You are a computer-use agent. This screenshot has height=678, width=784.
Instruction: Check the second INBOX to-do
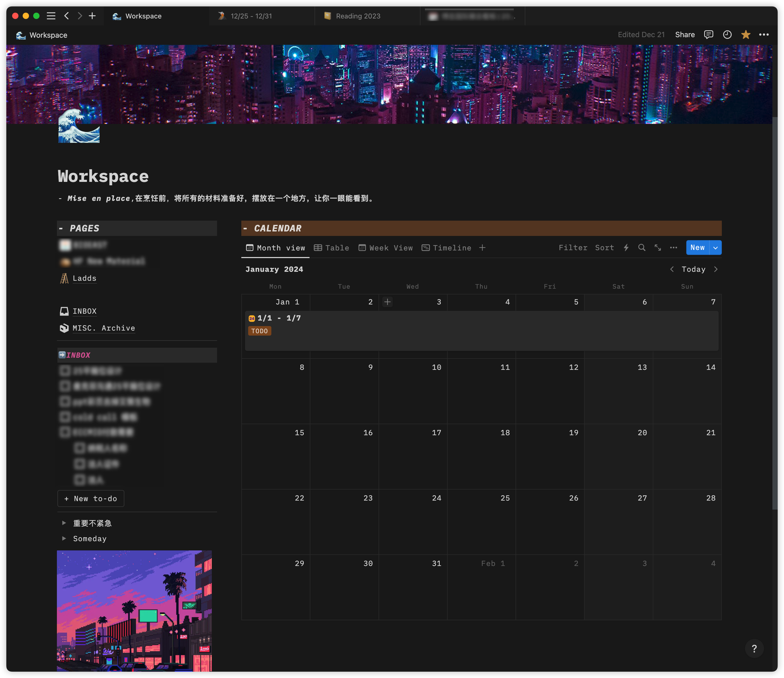[x=65, y=386]
